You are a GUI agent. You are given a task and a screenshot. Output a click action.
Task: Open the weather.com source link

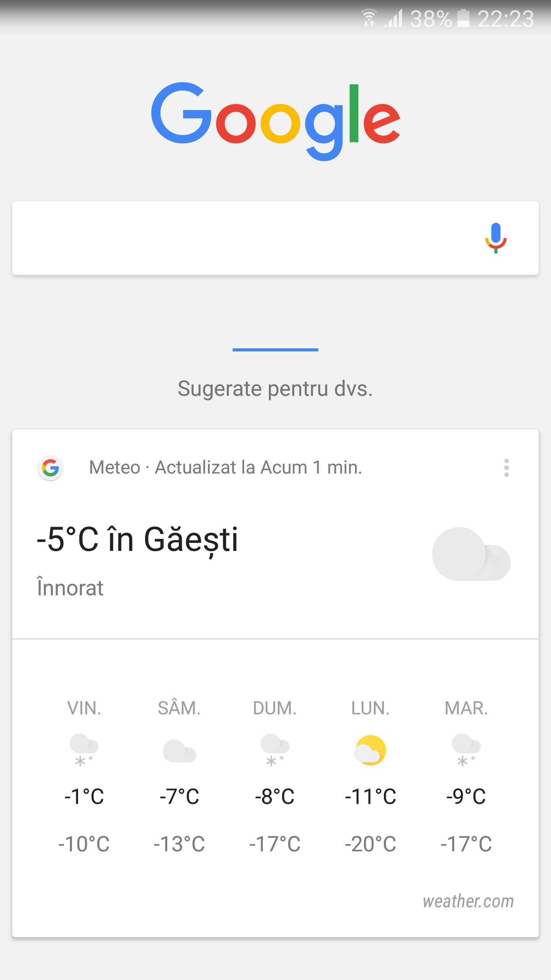coord(468,902)
